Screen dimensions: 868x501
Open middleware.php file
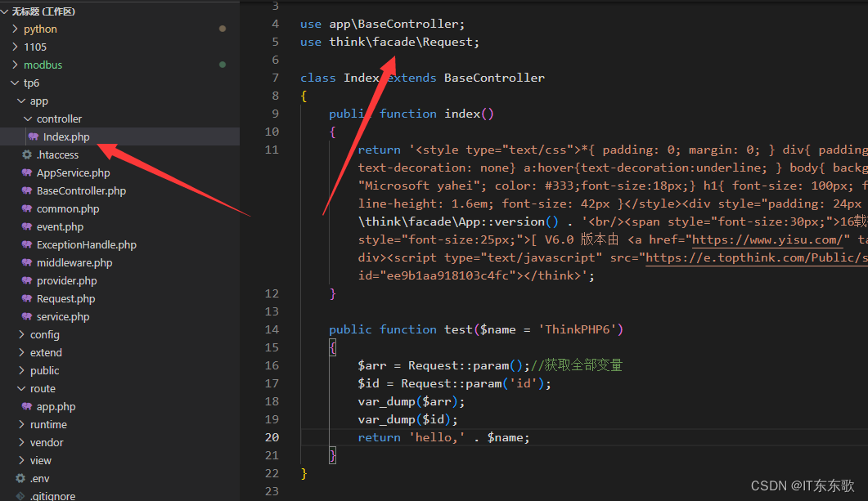[x=74, y=262]
